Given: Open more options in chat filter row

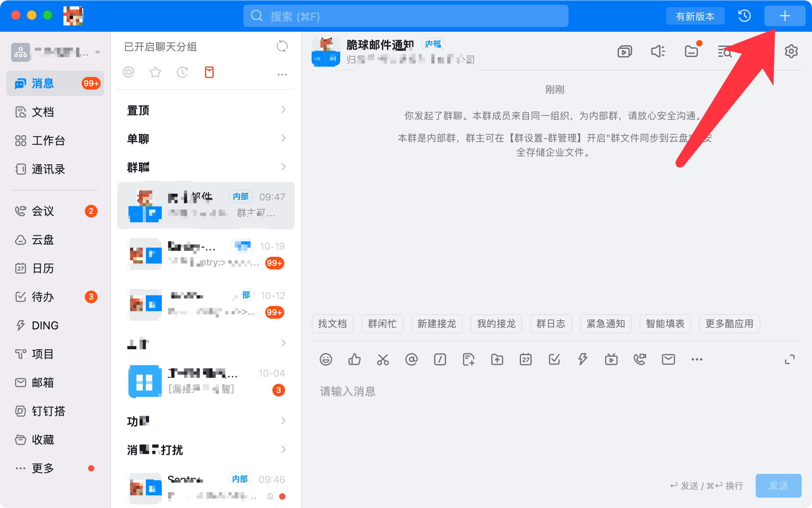Looking at the screenshot, I should pos(282,74).
